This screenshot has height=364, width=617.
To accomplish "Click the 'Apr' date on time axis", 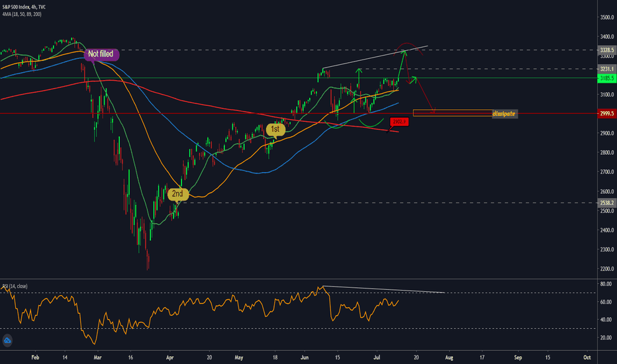I will [x=169, y=357].
